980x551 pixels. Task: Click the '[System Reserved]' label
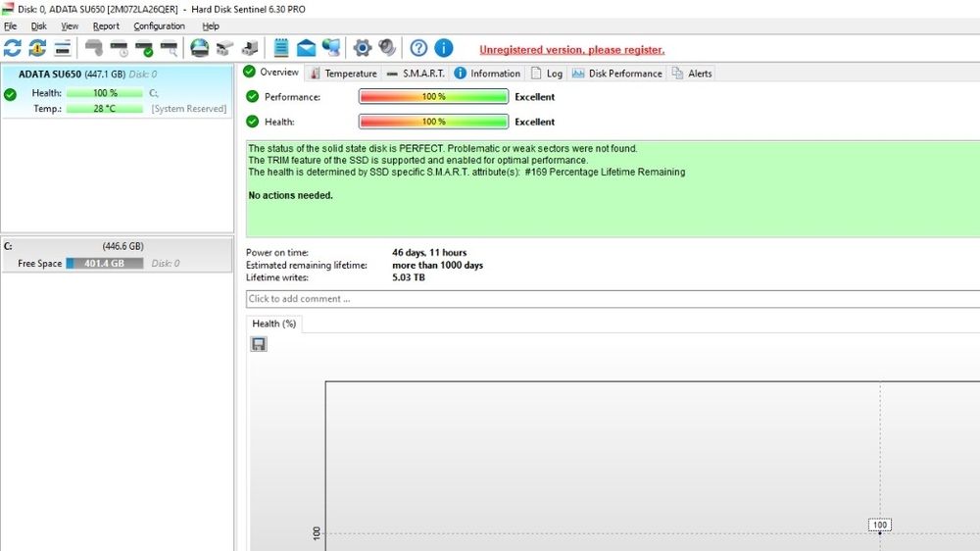pyautogui.click(x=189, y=109)
